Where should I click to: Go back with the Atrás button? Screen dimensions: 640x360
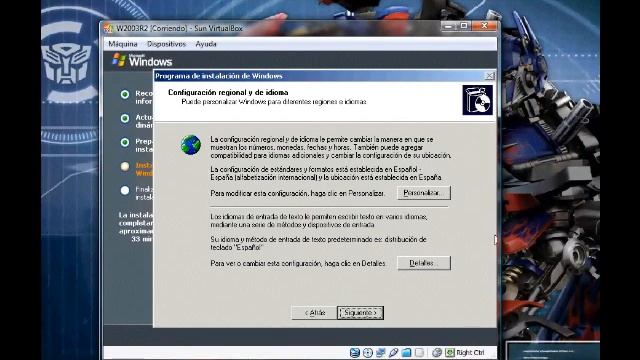(314, 313)
